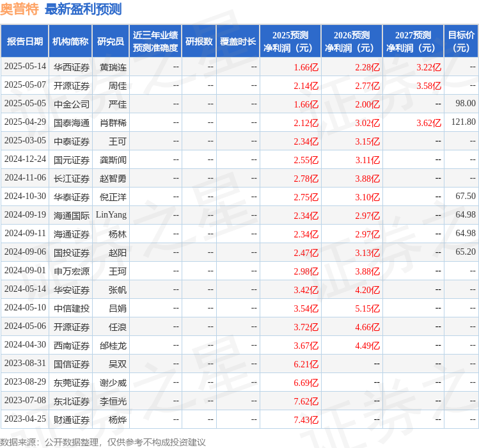Click analyst 周佳
Image resolution: width=479 pixels, height=448 pixels.
[x=118, y=86]
